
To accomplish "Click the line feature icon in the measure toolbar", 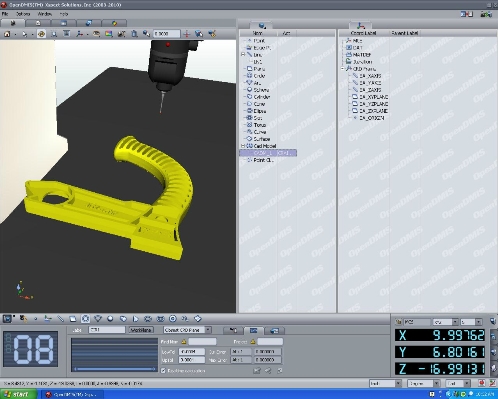I will click(60, 319).
